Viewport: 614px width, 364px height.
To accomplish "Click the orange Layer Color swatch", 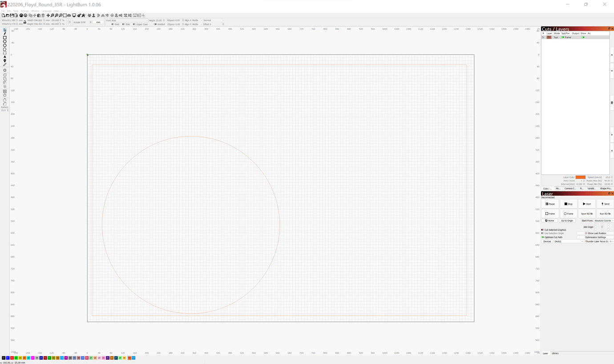I will click(x=581, y=177).
